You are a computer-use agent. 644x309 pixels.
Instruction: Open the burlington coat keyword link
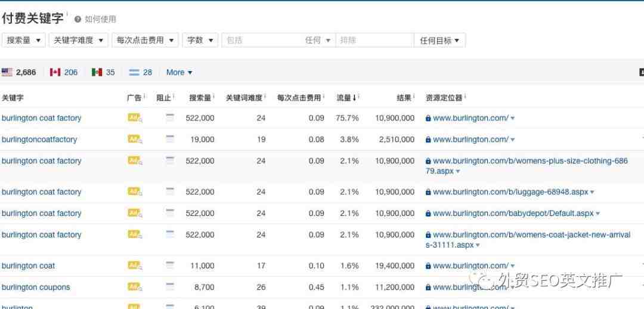pyautogui.click(x=29, y=266)
